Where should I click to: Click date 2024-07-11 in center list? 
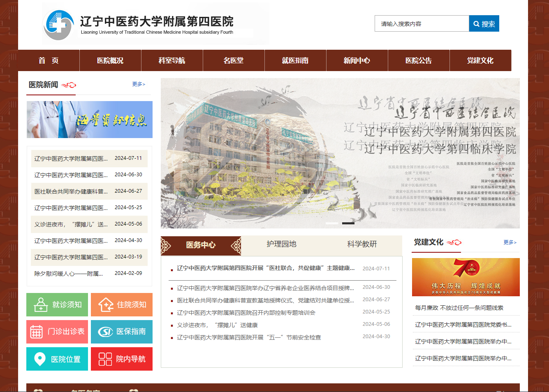pos(376,268)
